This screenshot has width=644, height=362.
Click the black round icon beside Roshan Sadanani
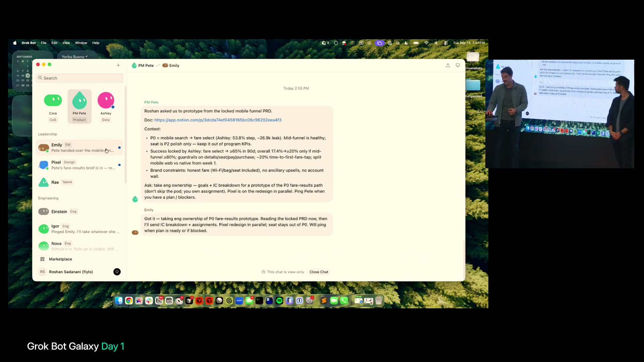(x=117, y=272)
